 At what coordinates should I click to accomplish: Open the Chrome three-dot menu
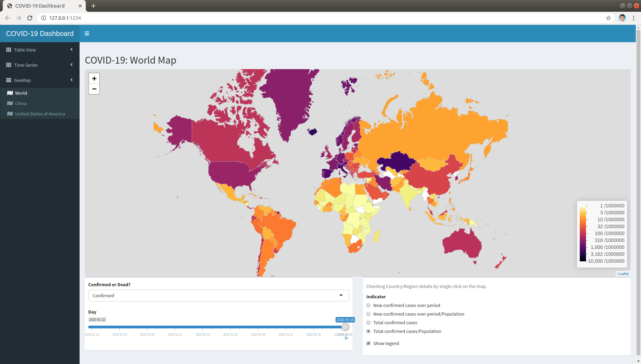[633, 18]
